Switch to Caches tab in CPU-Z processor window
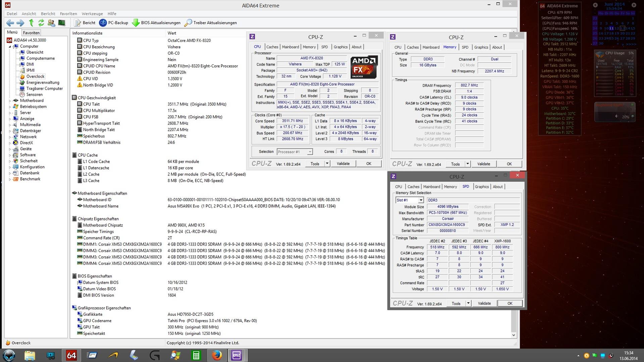 pos(272,47)
